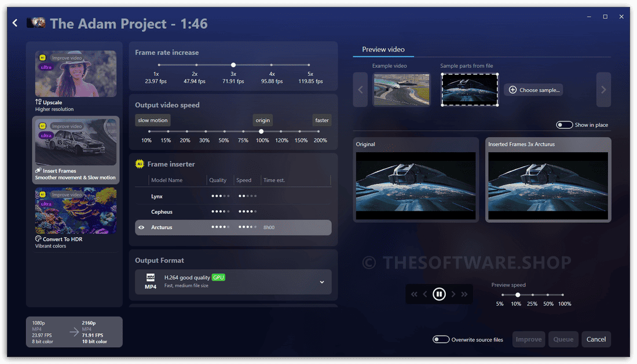Click the Output video speed heading
Screen dimensions: 637x364
pos(167,105)
